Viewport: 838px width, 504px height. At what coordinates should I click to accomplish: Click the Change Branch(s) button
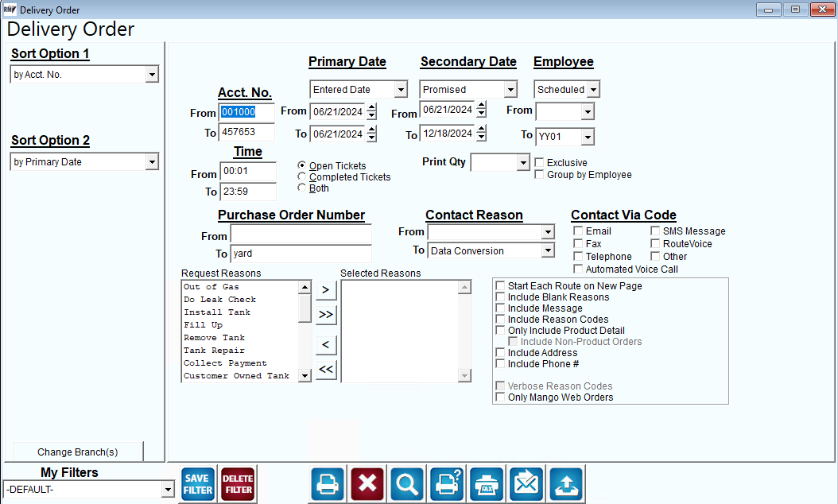point(77,452)
